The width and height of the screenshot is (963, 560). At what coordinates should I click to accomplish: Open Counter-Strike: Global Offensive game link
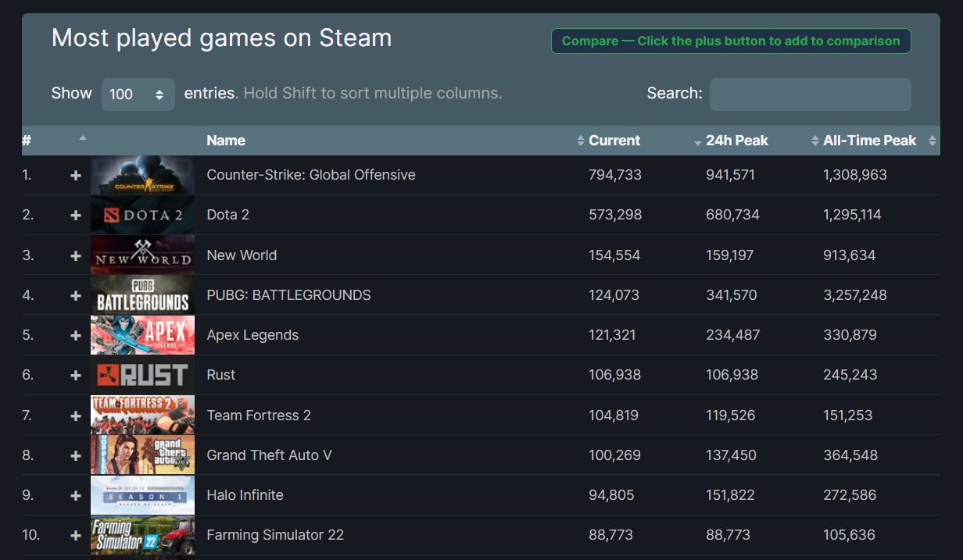(x=311, y=175)
